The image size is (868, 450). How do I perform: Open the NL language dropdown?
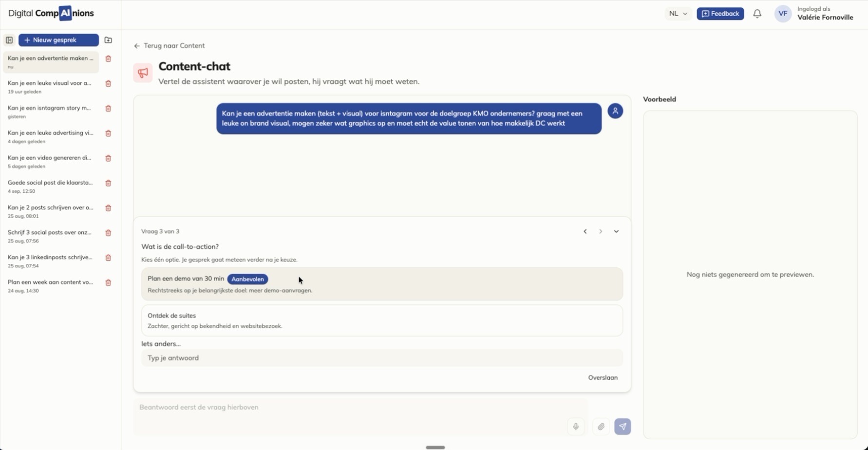pyautogui.click(x=678, y=14)
